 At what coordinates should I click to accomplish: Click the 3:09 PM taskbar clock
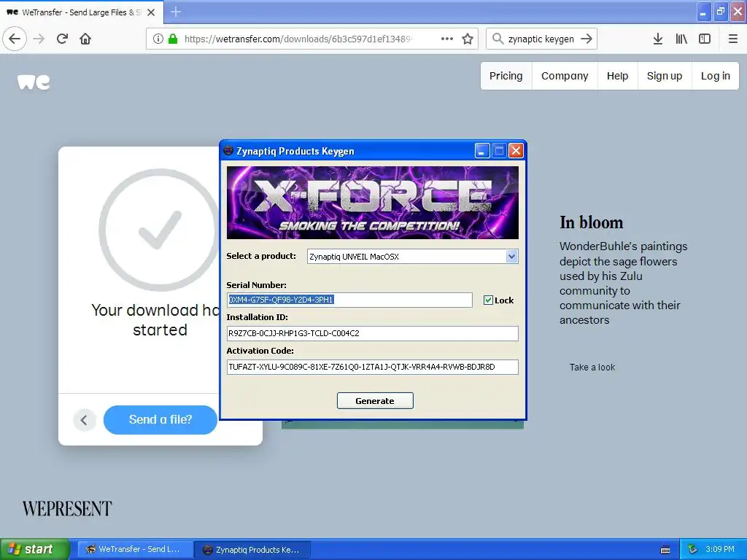[x=720, y=549]
